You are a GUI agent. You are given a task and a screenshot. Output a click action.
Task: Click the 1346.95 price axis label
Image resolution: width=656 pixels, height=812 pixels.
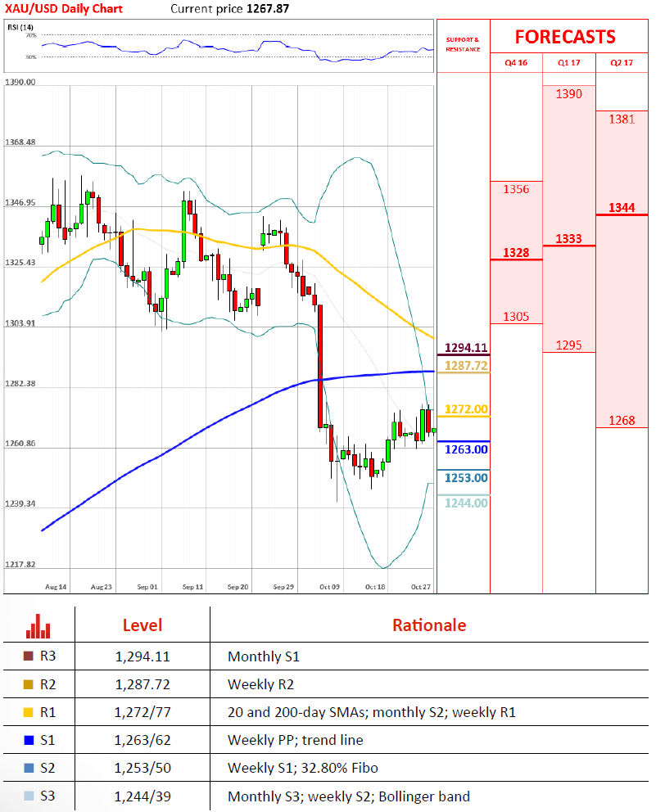(20, 202)
